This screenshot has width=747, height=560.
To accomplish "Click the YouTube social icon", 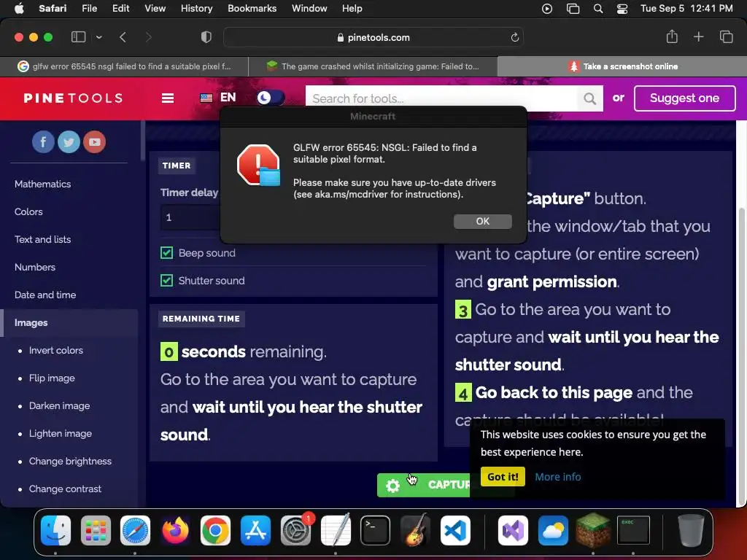I will 94,142.
